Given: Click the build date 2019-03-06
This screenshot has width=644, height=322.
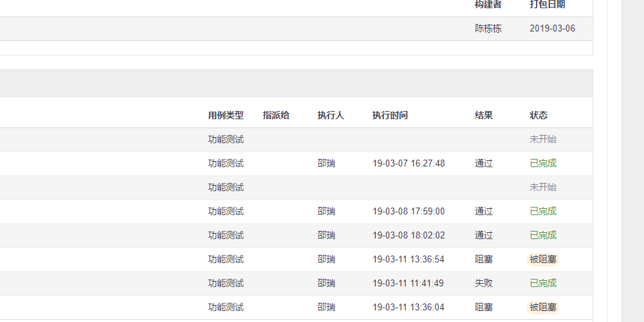Looking at the screenshot, I should pos(552,29).
